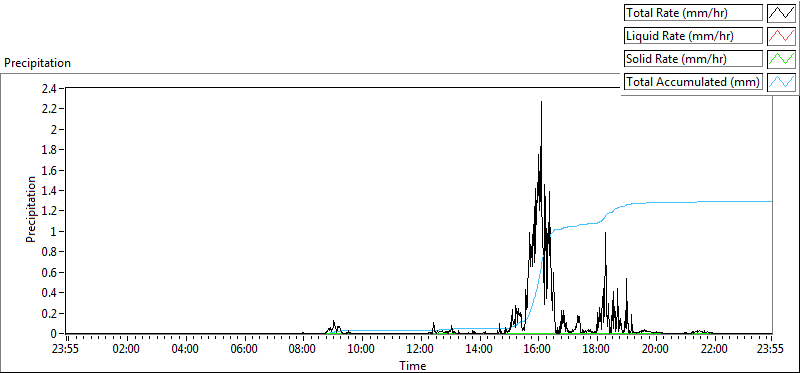Click the 2.2 y-axis tick label

click(50, 109)
